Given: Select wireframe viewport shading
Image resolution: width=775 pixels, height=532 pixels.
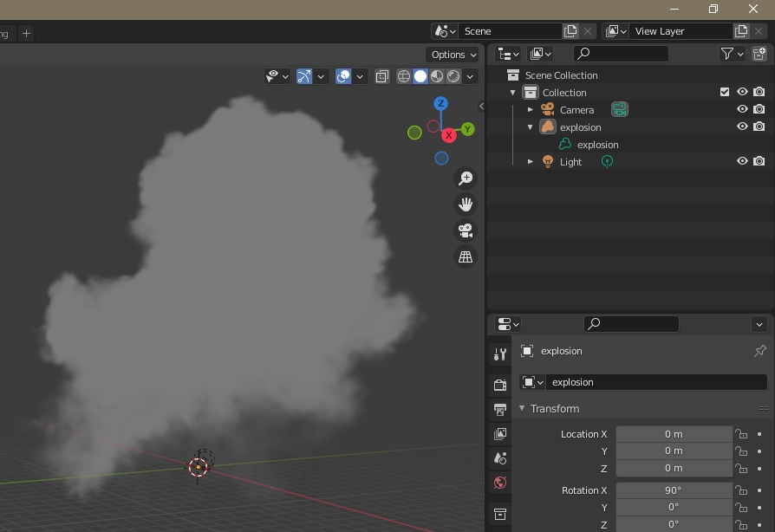Looking at the screenshot, I should coord(404,76).
